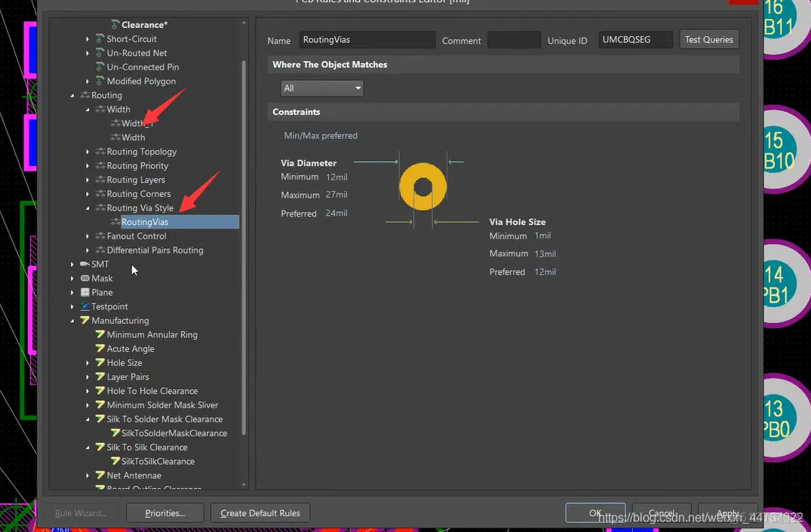Click the Hole To Hole Clearance icon
This screenshot has width=811, height=532.
pyautogui.click(x=100, y=391)
